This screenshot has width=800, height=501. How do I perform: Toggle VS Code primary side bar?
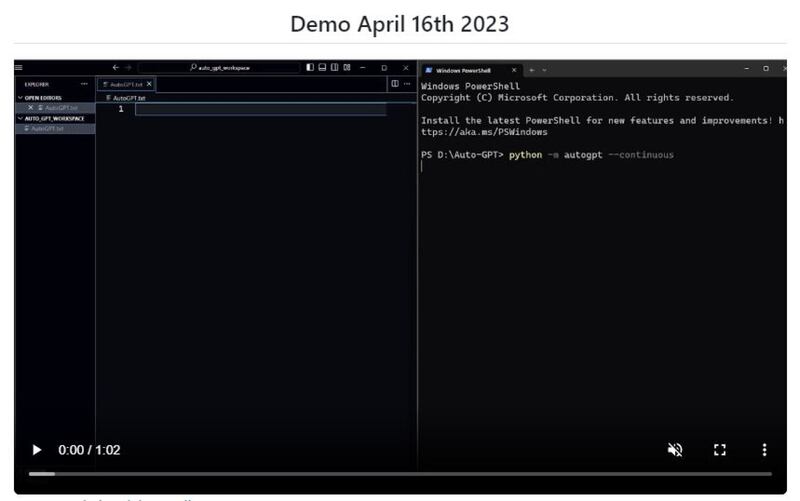point(310,67)
